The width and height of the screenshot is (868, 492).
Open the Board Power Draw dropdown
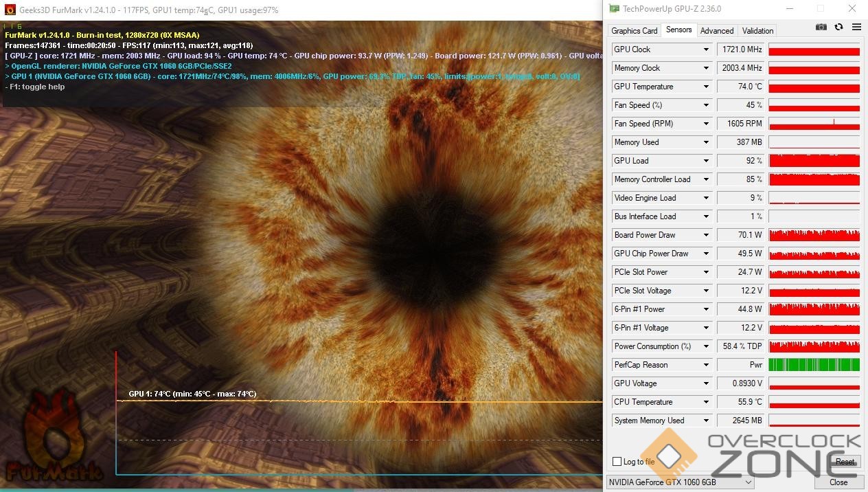point(705,235)
